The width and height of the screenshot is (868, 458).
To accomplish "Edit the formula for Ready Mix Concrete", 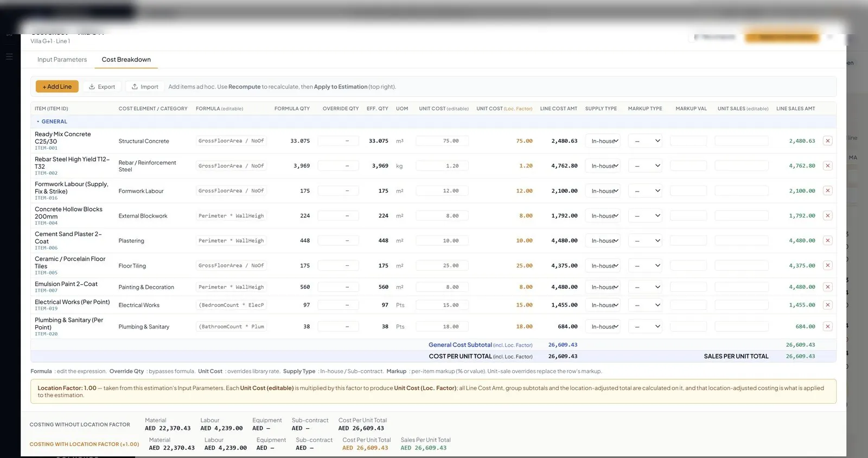I will click(x=231, y=141).
